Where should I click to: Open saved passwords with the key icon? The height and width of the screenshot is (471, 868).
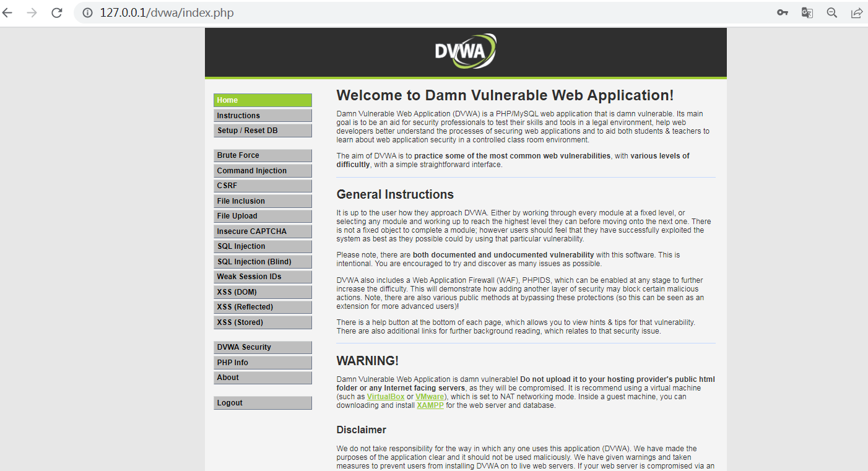click(x=782, y=12)
